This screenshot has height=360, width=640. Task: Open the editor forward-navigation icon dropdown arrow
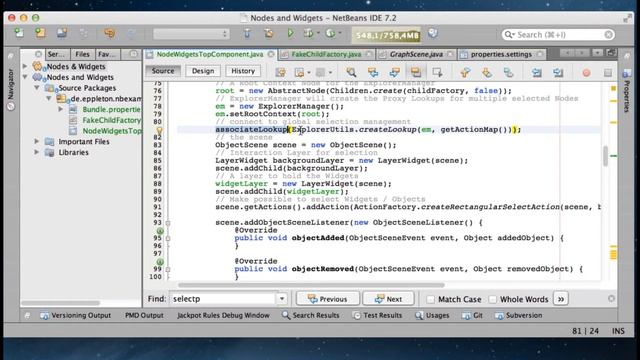pos(330,73)
